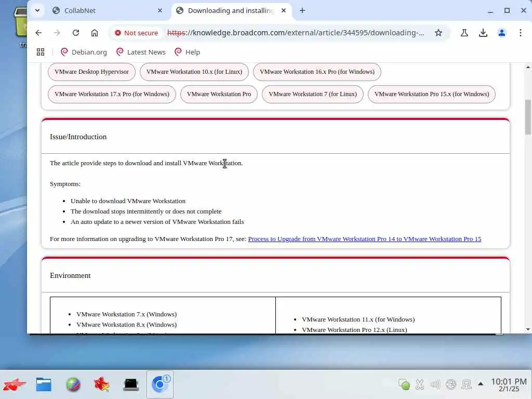Launch the globe web browser taskbar icon
This screenshot has height=399, width=532.
[x=73, y=384]
